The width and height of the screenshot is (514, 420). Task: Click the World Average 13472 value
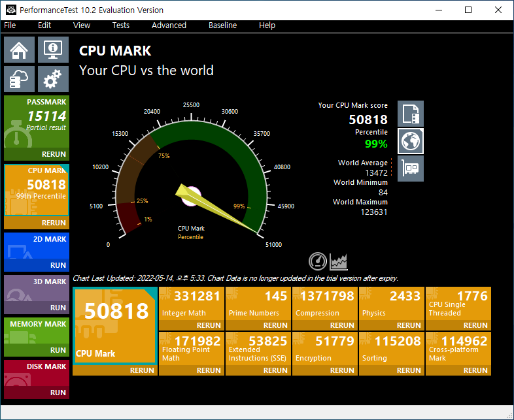point(376,172)
